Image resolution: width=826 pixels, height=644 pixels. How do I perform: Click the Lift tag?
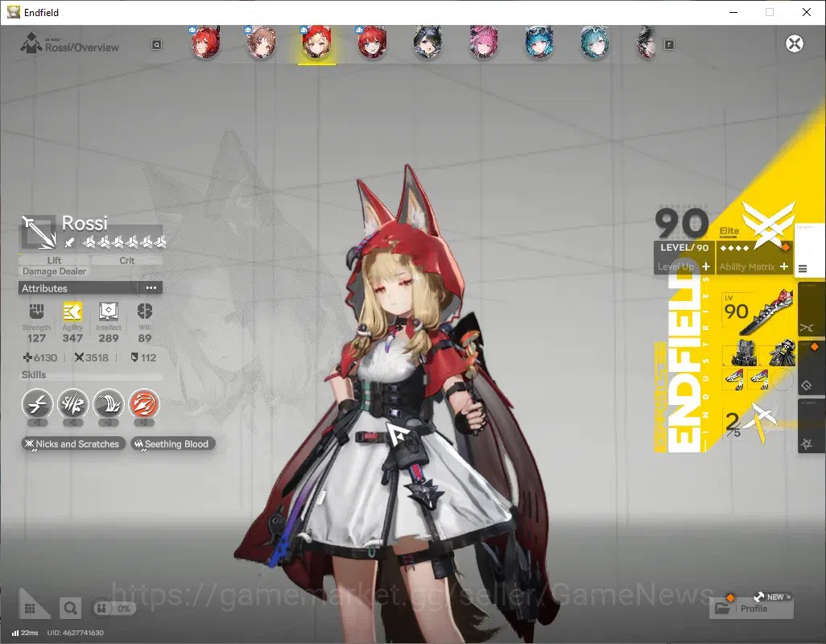tap(54, 260)
